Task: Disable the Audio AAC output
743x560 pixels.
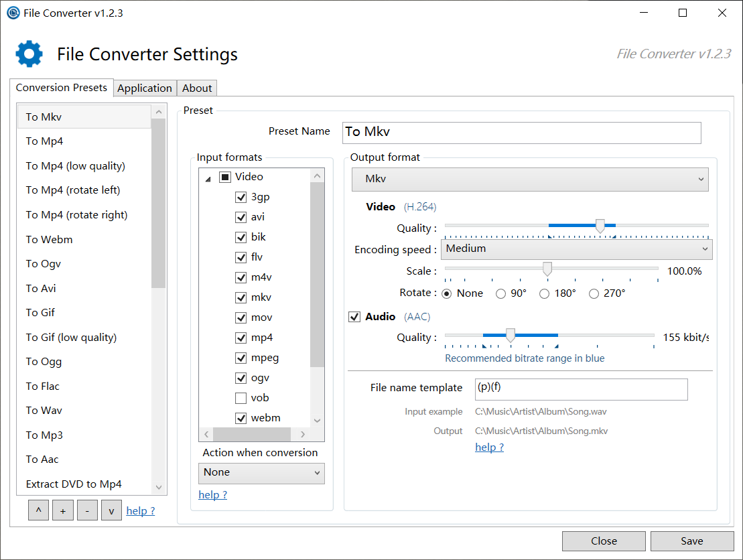Action: coord(354,316)
